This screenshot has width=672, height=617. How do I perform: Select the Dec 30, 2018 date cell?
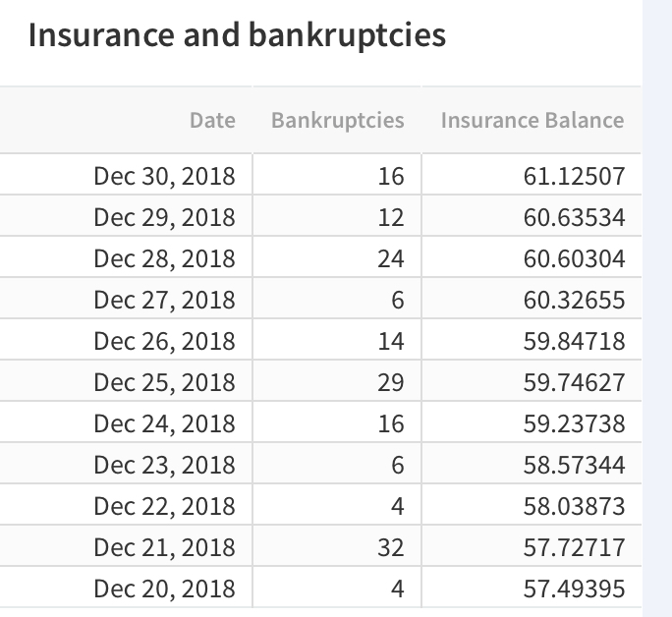coord(165,176)
